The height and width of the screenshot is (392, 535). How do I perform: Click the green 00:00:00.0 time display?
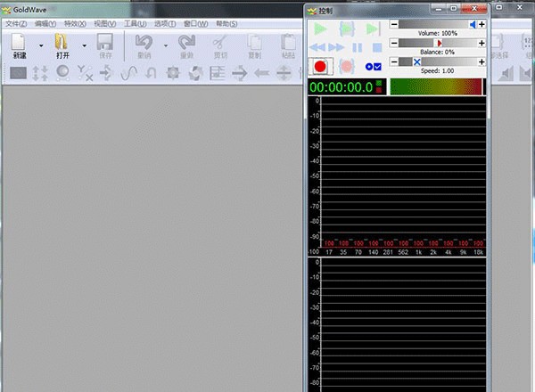tap(347, 87)
